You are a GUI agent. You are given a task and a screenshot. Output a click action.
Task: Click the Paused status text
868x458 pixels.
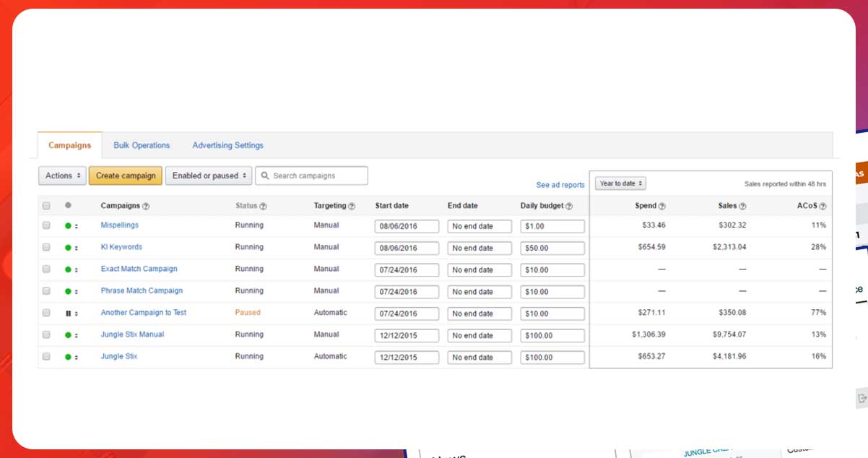click(x=248, y=313)
